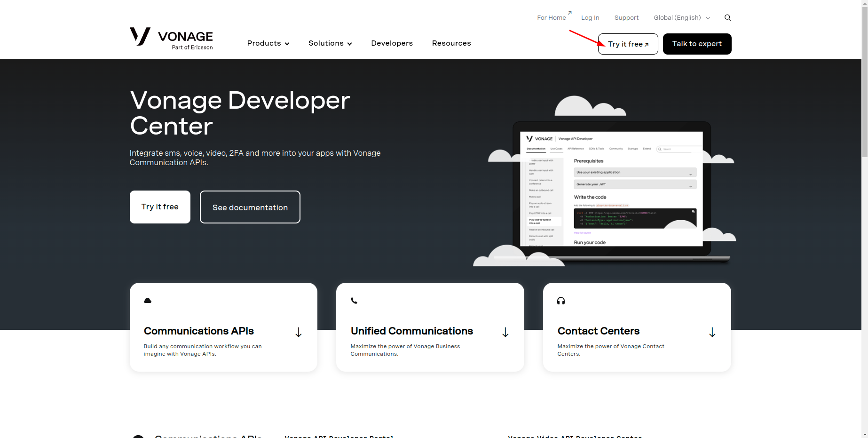This screenshot has width=868, height=438.
Task: Click the scrollbar up arrow
Action: 864,3
